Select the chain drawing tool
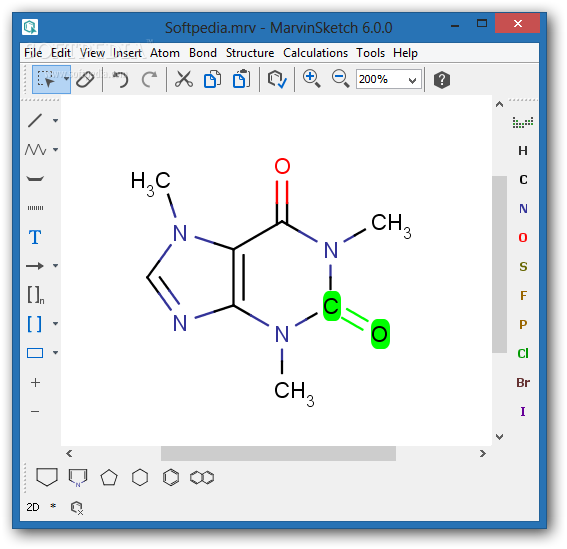 coord(35,149)
